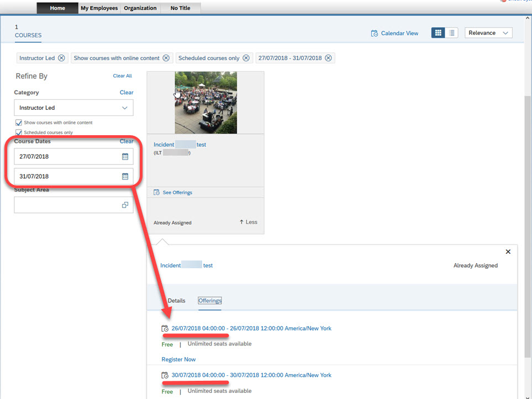Viewport: 532px width, 399px height.
Task: Remove the 27/07/2018 - 31/07/2018 date chip
Action: (x=328, y=58)
